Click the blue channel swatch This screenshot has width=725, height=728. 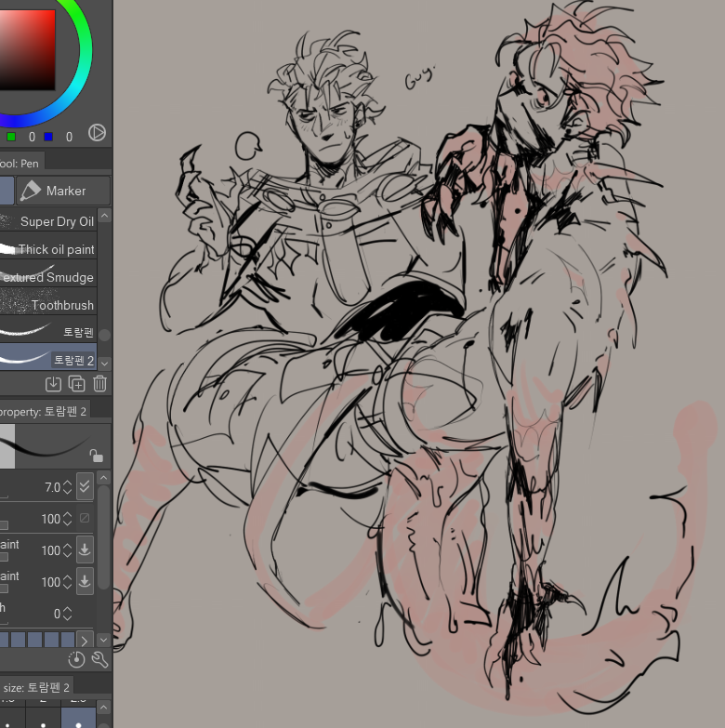click(48, 137)
